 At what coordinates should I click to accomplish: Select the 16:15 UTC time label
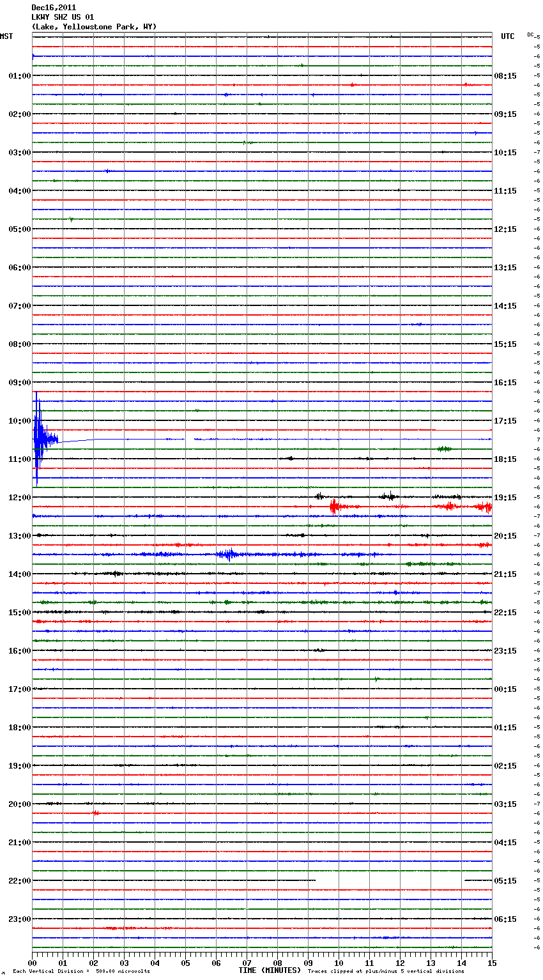(505, 383)
